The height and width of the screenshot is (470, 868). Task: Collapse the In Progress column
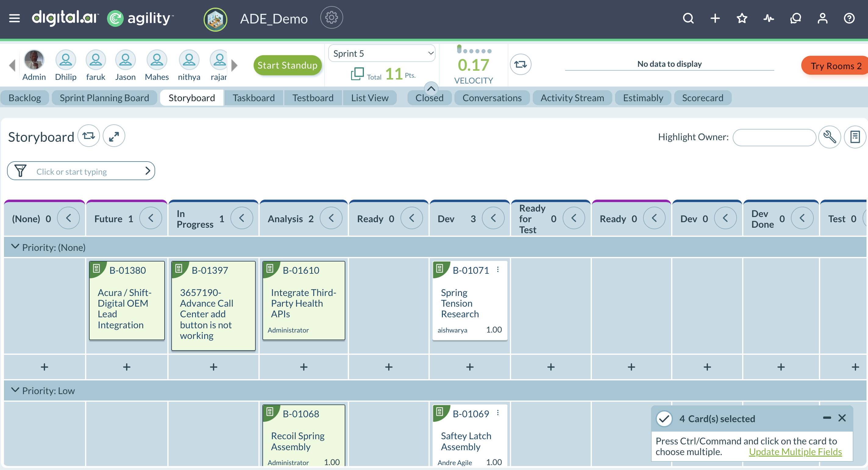tap(242, 218)
